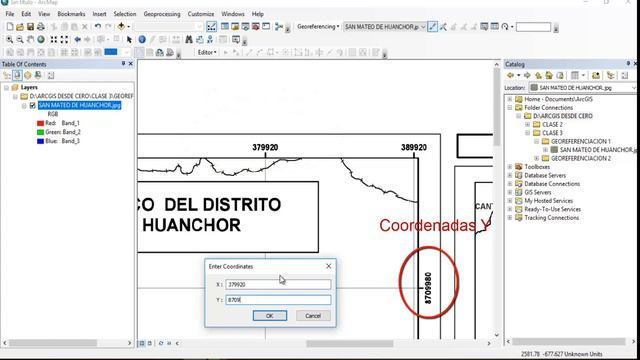640x360 pixels.
Task: Open the Edit menu
Action: pos(26,14)
